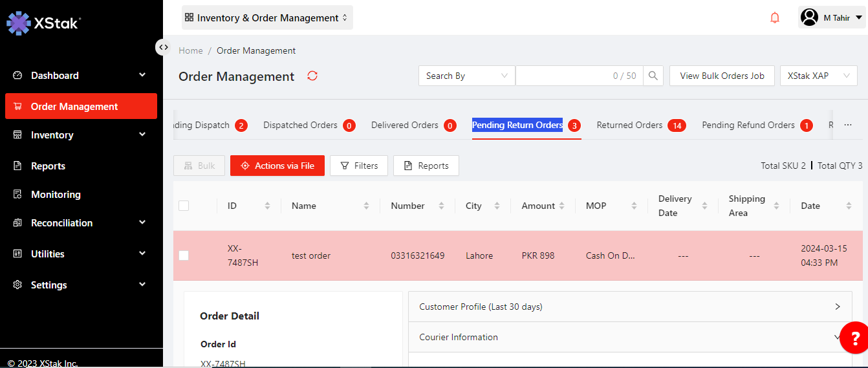Switch to the Returned Orders tab
This screenshot has height=368, width=868.
[629, 125]
